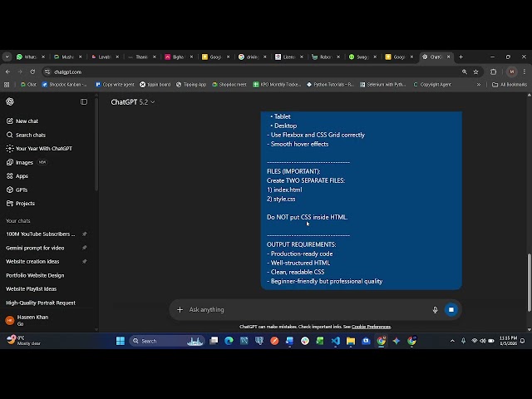The image size is (532, 399).
Task: Open the Haseen Khan account menu
Action: [27, 320]
